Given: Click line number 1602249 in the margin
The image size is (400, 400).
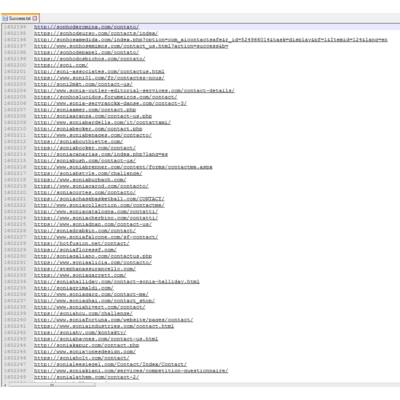Looking at the screenshot, I should 15,377.
